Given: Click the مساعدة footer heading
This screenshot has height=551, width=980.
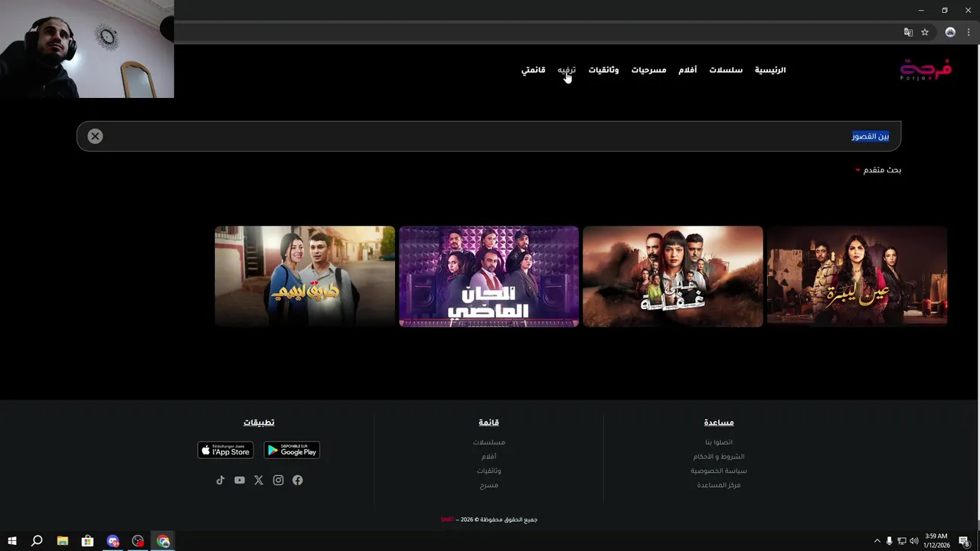Looking at the screenshot, I should tap(719, 422).
